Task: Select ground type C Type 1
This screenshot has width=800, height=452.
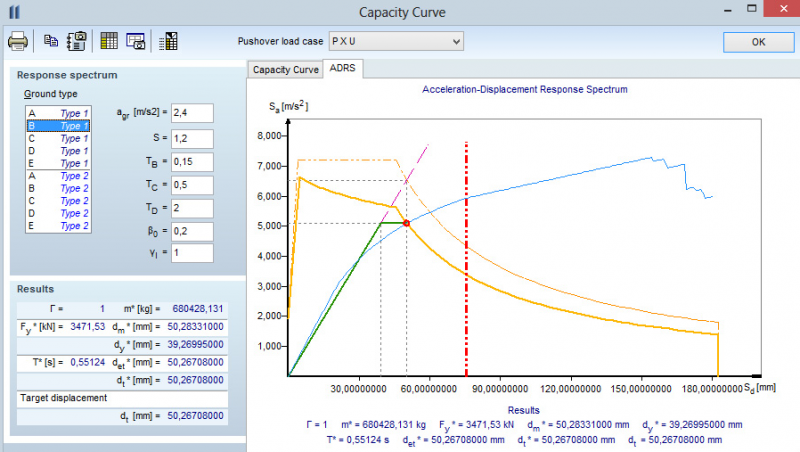Action: tap(58, 138)
